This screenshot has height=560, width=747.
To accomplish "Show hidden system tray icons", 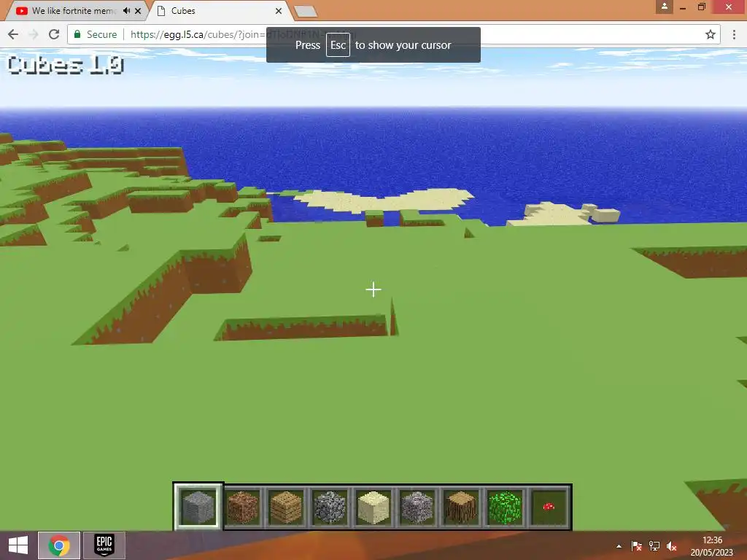I will 619,546.
